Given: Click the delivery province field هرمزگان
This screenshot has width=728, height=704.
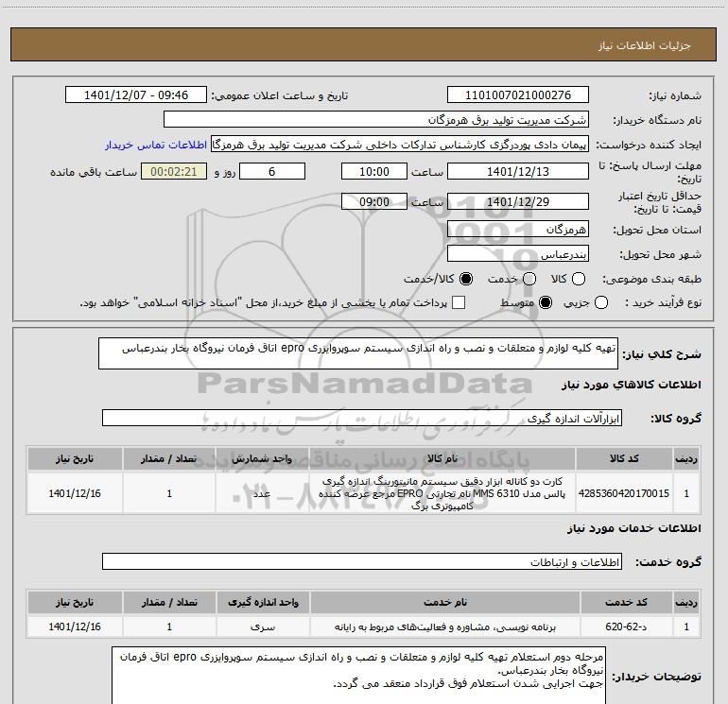Looking at the screenshot, I should [x=518, y=230].
